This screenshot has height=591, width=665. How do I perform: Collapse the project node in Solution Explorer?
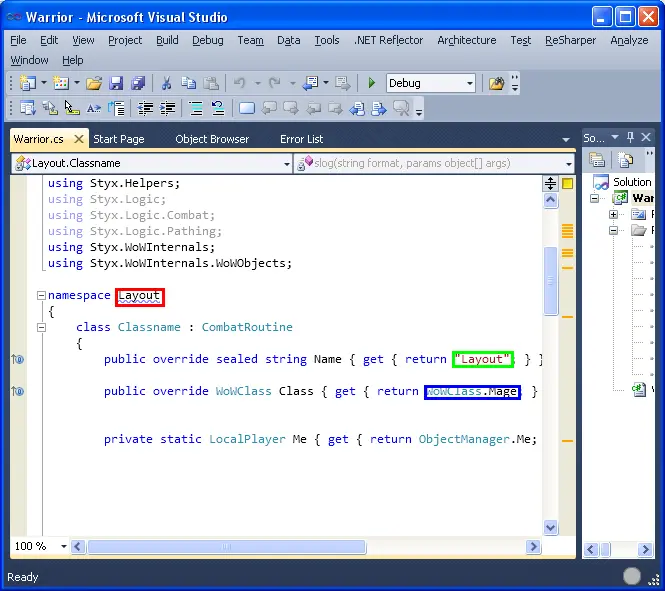(x=595, y=198)
